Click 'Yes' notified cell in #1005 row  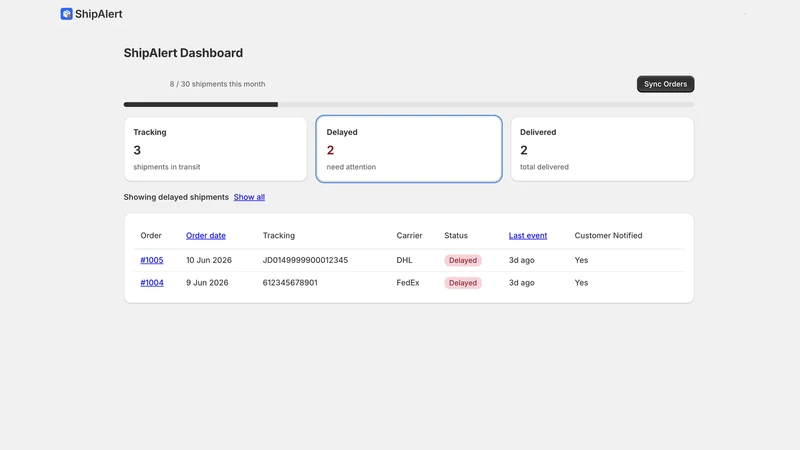[581, 260]
